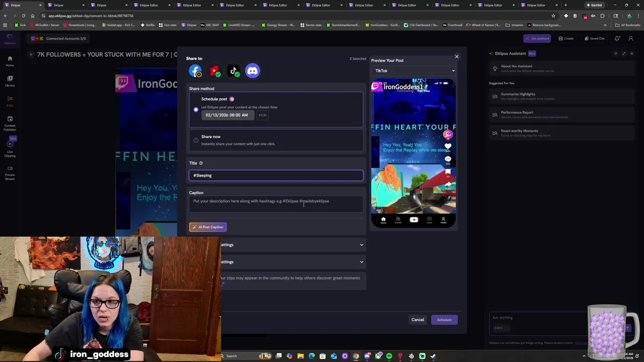Go back using the arrow beside clip title
Screen dimensions: 644x362
(31, 55)
